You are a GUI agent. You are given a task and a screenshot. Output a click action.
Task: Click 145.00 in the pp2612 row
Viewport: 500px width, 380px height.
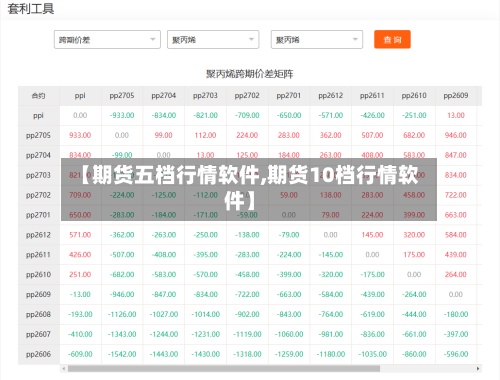(372, 235)
